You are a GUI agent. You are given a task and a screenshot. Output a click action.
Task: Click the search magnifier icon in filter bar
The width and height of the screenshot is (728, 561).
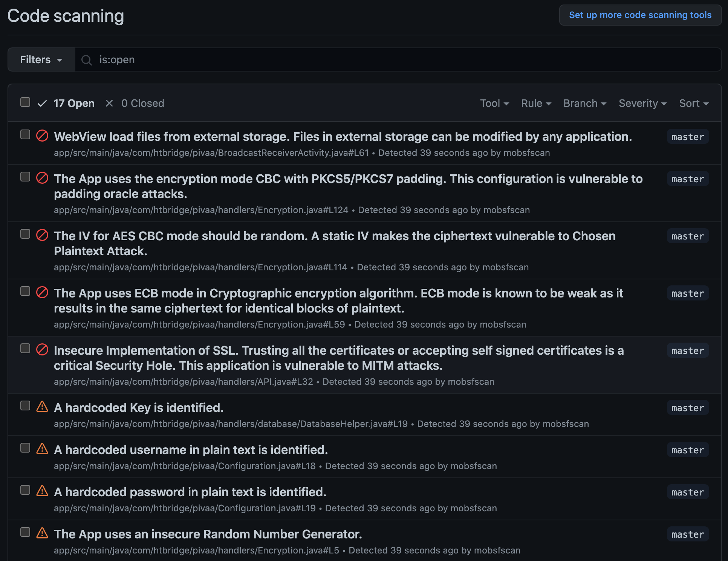(86, 59)
